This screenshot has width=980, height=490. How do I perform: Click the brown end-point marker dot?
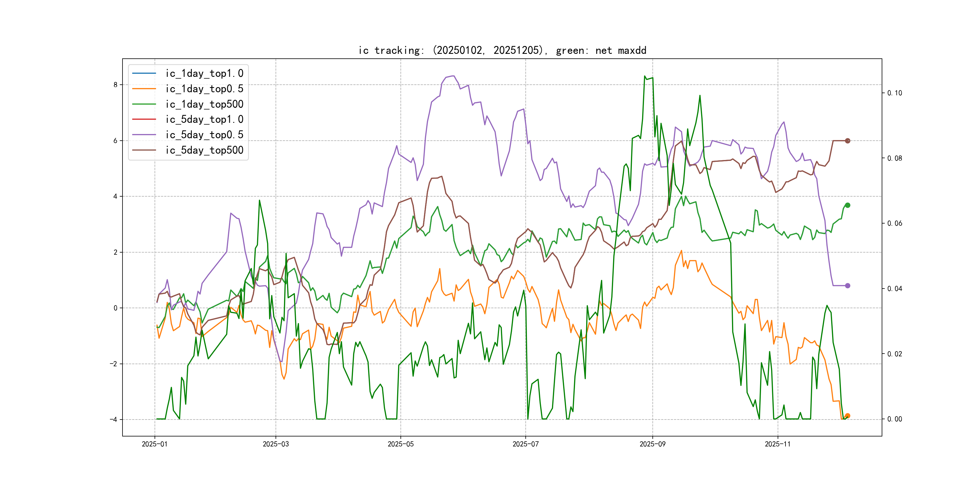848,141
